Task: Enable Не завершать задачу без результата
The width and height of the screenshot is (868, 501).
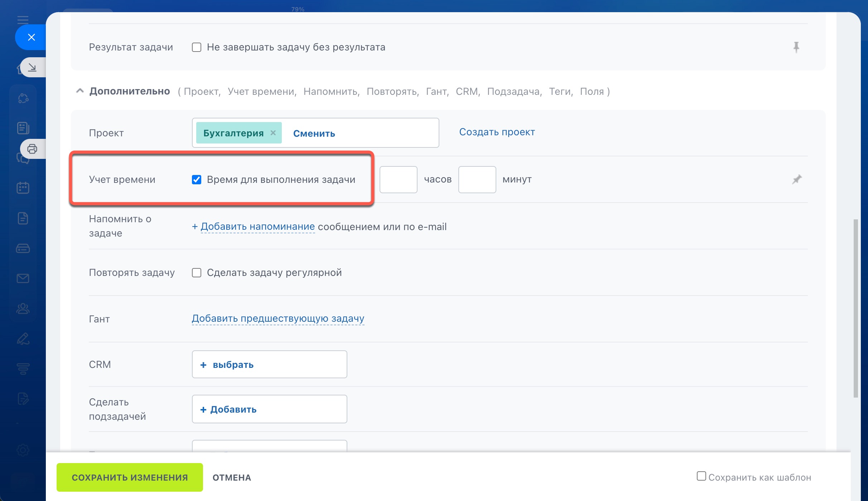Action: click(x=197, y=47)
